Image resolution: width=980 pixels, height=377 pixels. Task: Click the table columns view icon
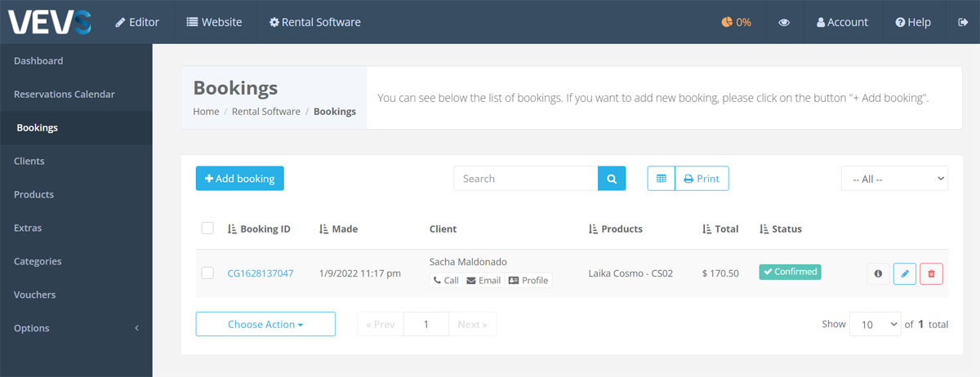(661, 179)
